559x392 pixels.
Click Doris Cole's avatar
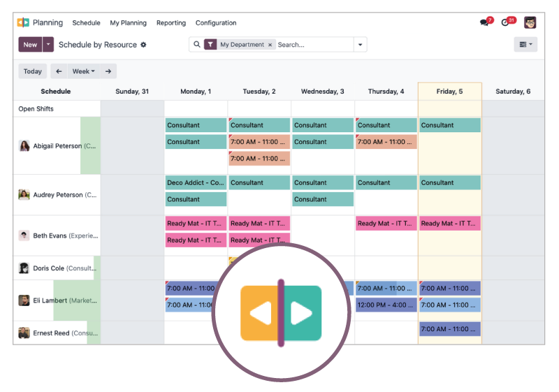[x=24, y=268]
